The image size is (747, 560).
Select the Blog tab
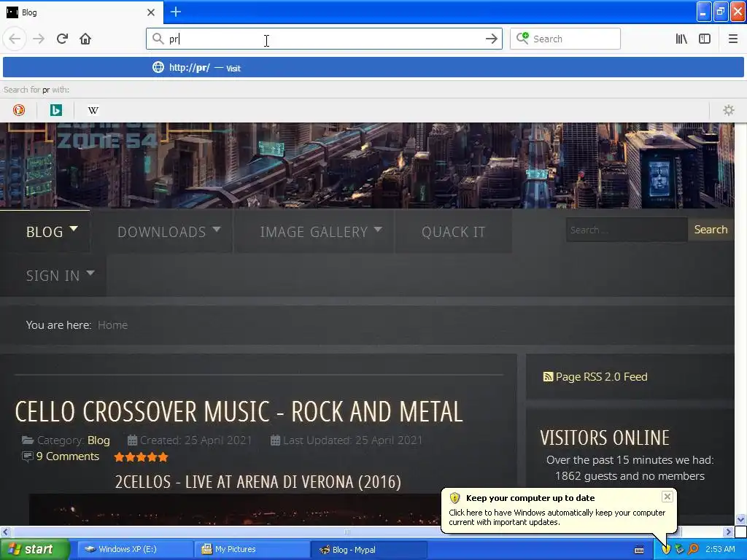point(82,12)
